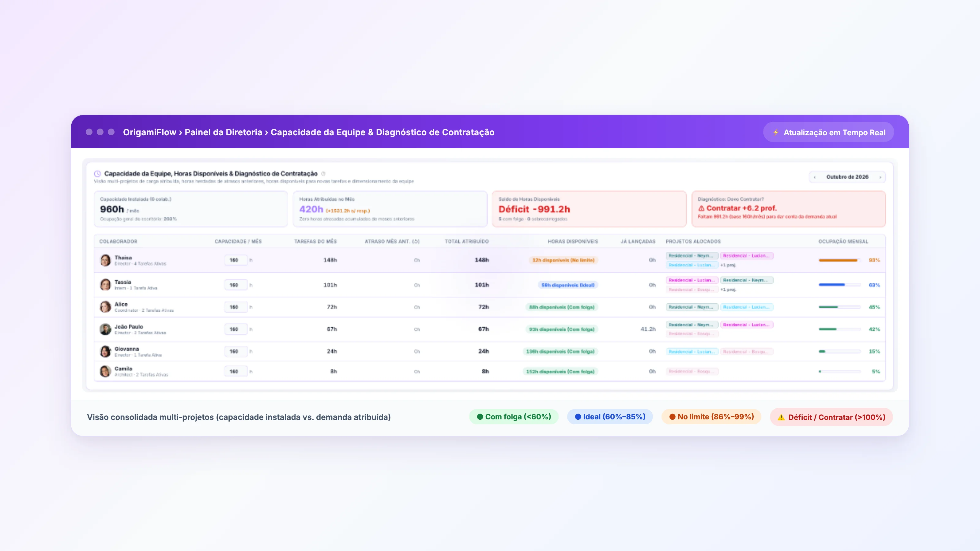This screenshot has width=980, height=551.
Task: Click the No limite (86%–99%) legend chip
Action: (x=711, y=417)
